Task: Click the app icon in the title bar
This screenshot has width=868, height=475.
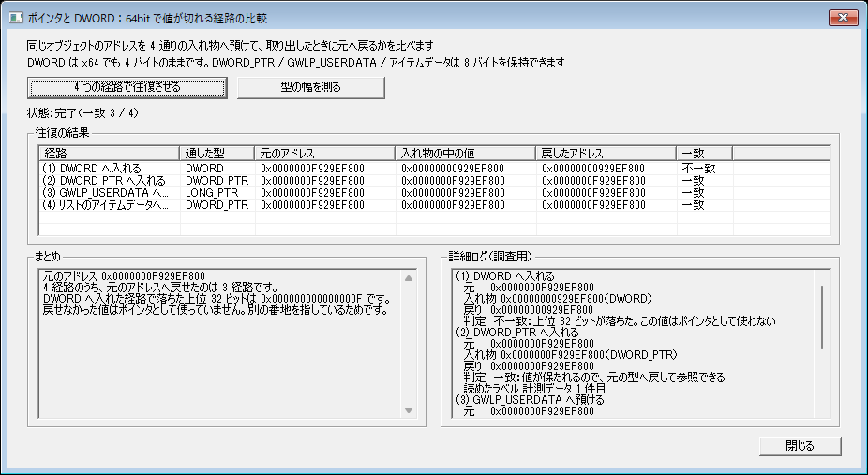Action: (15, 18)
